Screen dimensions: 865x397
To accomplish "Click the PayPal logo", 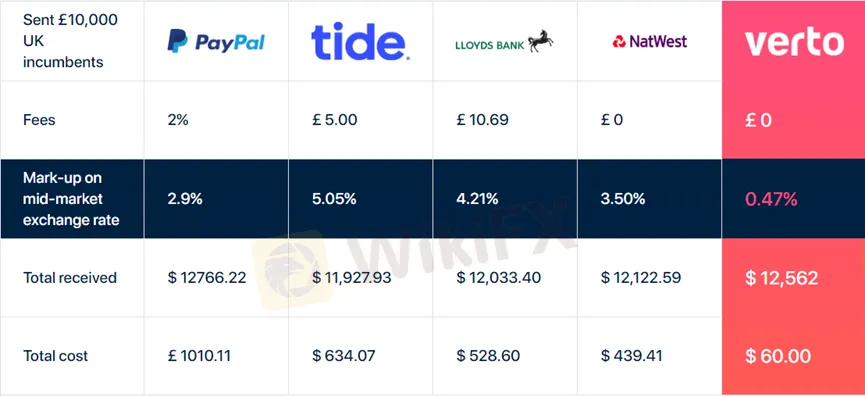I will 216,41.
